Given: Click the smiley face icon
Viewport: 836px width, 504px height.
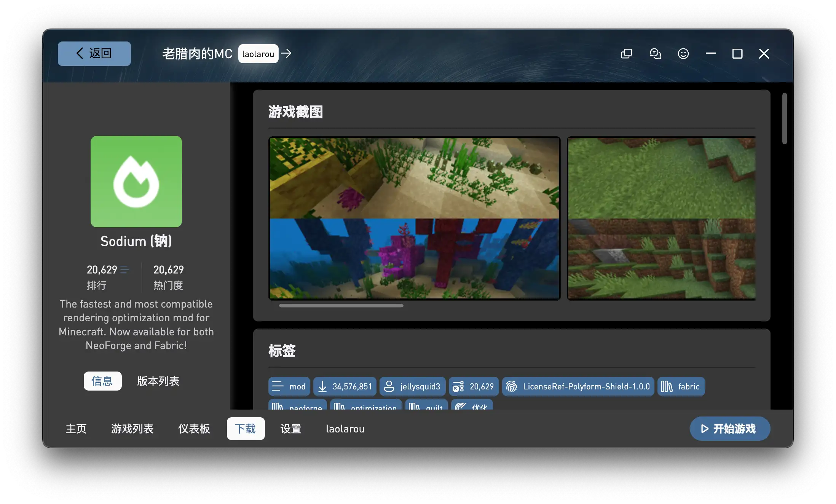Looking at the screenshot, I should (683, 54).
